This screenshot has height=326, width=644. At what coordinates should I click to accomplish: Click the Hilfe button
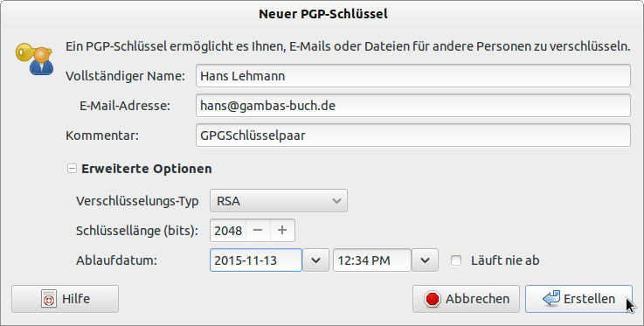point(65,299)
